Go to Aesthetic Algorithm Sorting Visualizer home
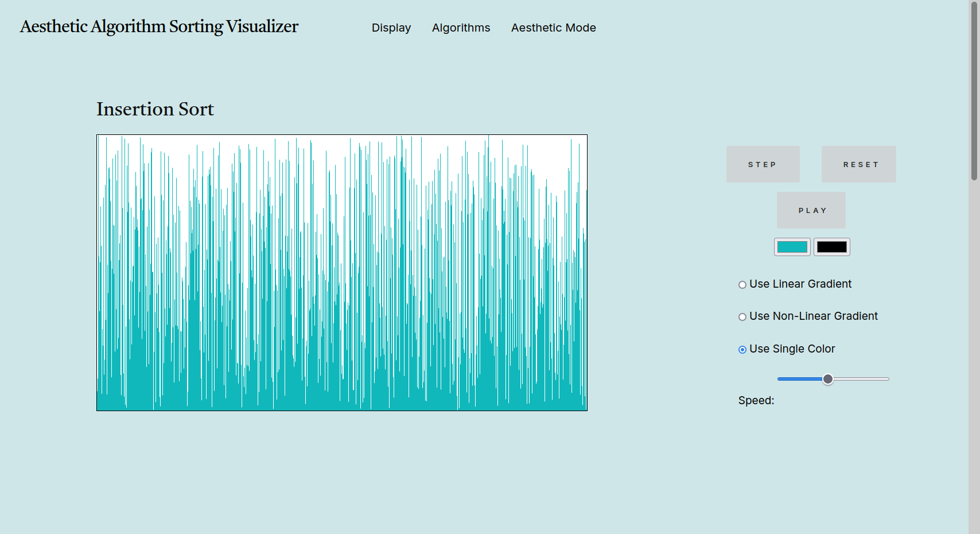This screenshot has height=534, width=980. (159, 26)
